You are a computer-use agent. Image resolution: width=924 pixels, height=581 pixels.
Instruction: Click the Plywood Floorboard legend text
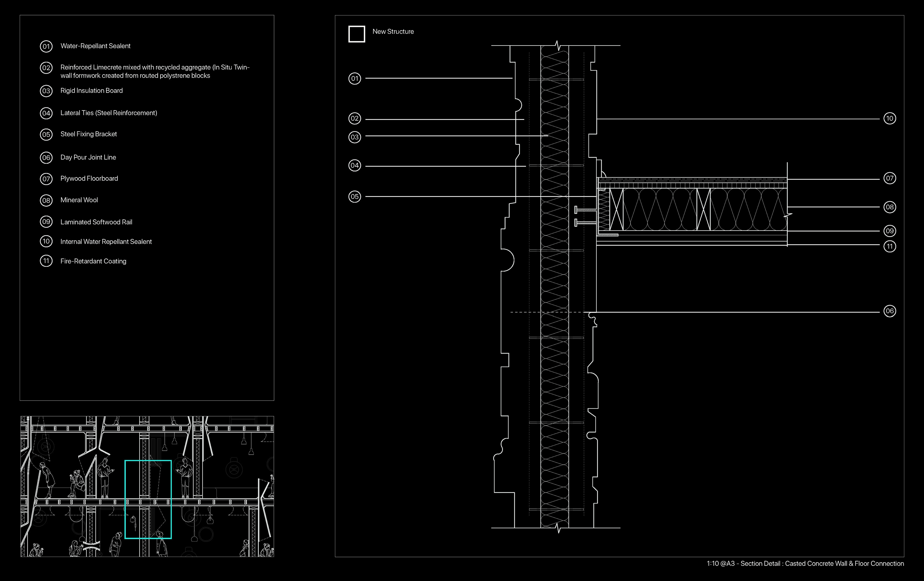[89, 179]
